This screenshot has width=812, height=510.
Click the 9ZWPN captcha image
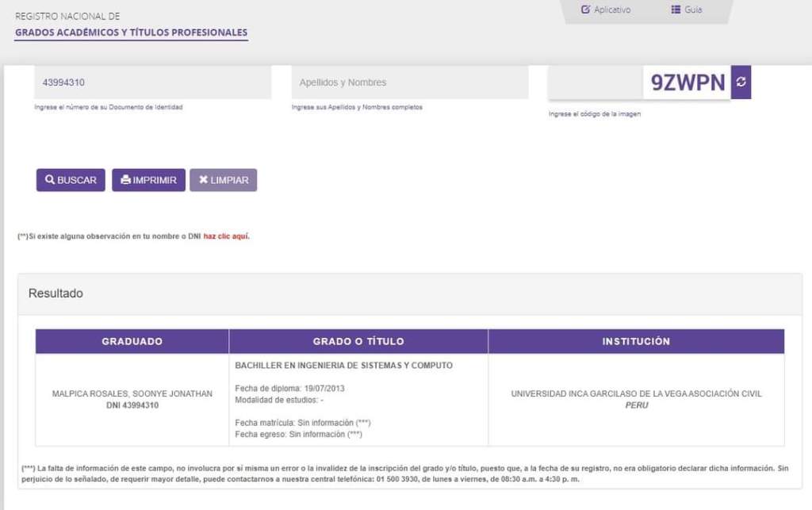(x=688, y=82)
